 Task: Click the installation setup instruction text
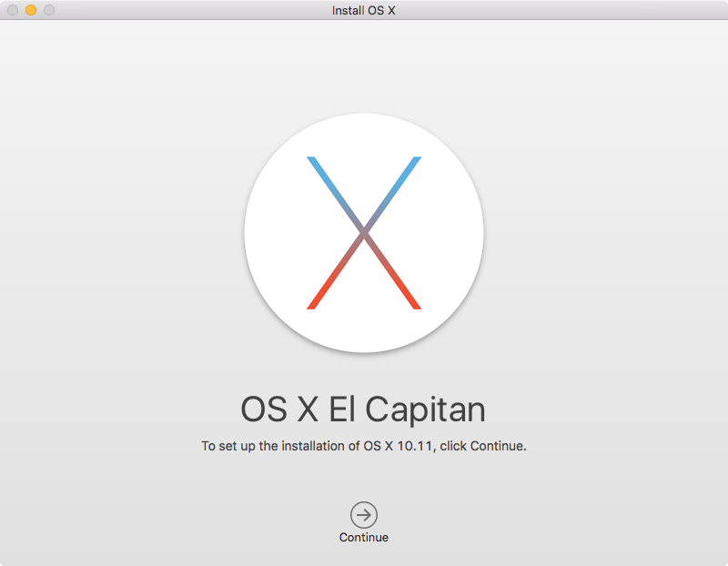364,447
